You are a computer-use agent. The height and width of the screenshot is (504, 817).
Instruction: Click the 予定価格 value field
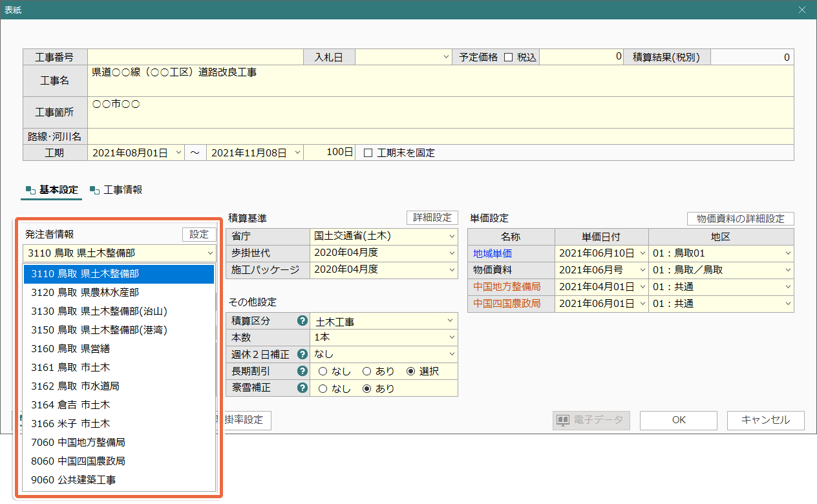click(582, 57)
